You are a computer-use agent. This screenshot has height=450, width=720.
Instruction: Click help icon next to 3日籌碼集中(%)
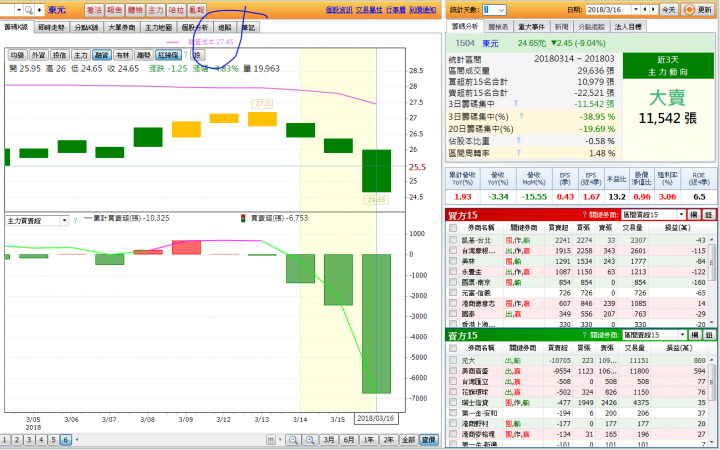click(521, 116)
